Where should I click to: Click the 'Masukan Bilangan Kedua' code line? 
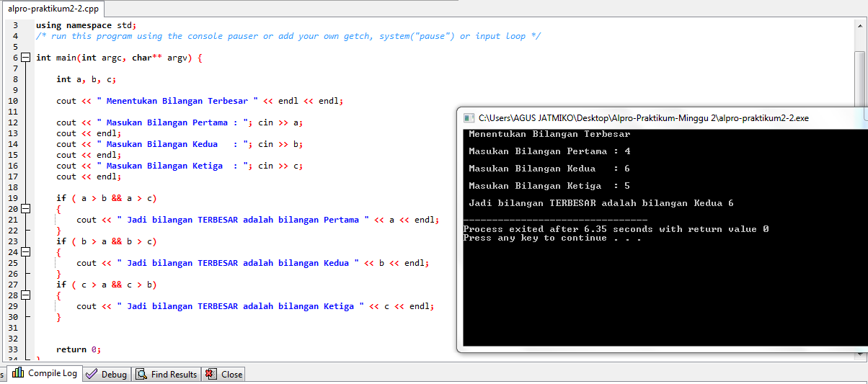180,144
